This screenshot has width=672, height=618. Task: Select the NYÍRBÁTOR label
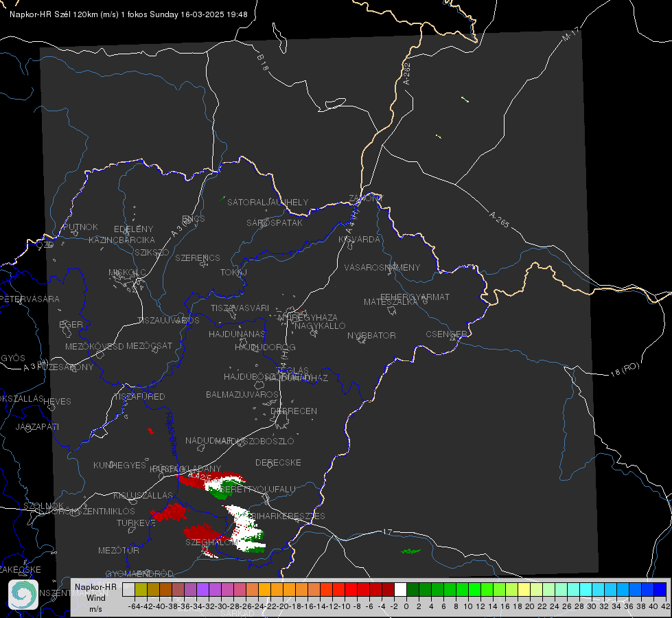[x=371, y=335]
